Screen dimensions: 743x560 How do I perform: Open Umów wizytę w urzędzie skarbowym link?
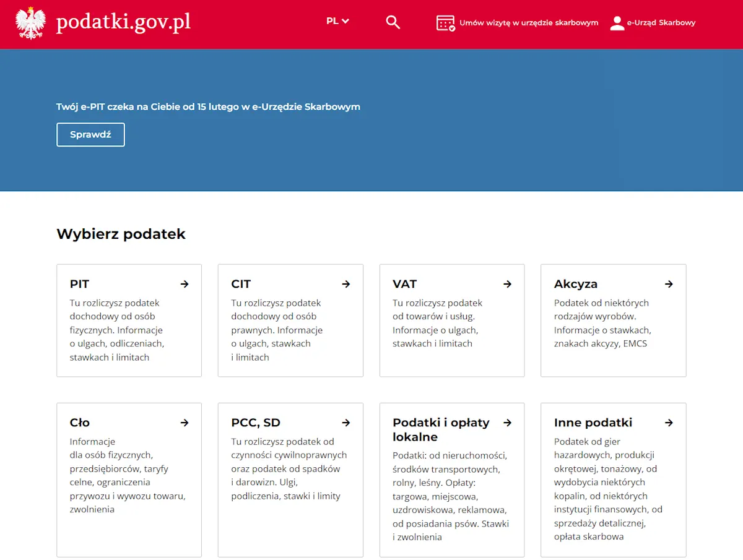(x=529, y=23)
